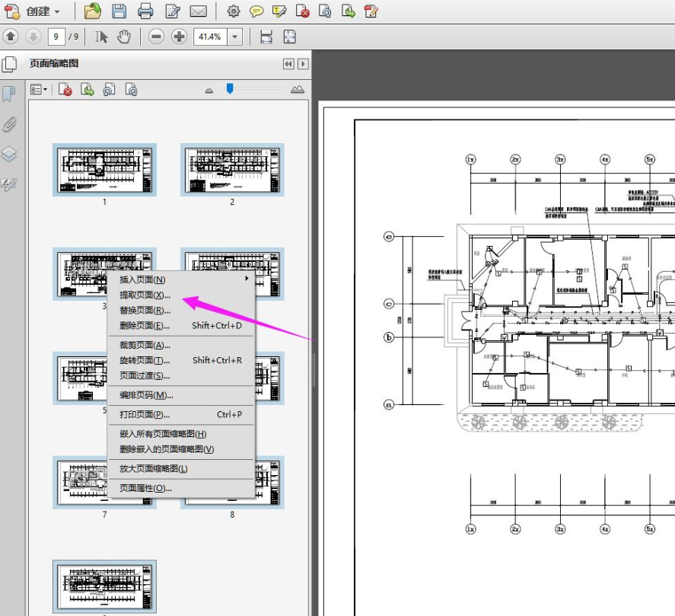Click the fit width scrolling icon

pyautogui.click(x=266, y=37)
